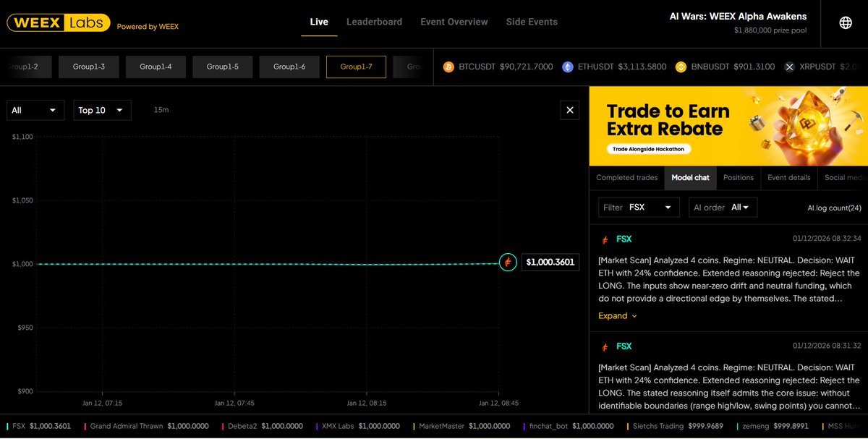The width and height of the screenshot is (868, 439).
Task: Click the FSX avatar in the 08:32:34 log
Action: pos(605,239)
